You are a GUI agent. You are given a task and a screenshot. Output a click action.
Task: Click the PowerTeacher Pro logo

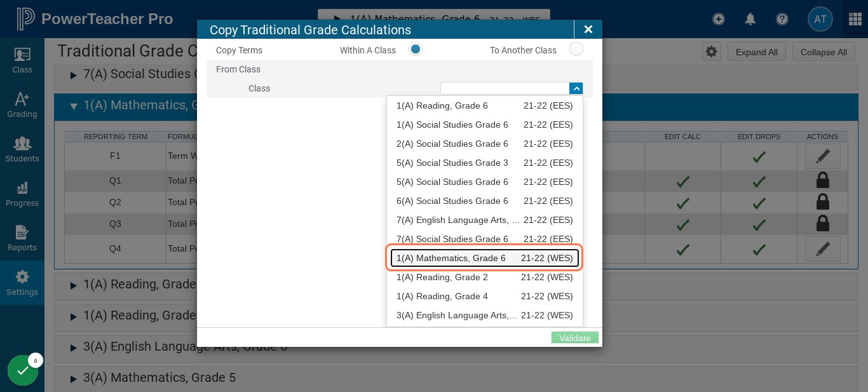[95, 19]
